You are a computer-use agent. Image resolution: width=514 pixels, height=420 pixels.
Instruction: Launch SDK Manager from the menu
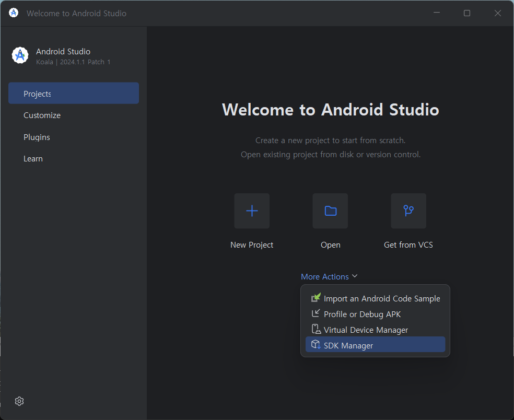click(376, 345)
